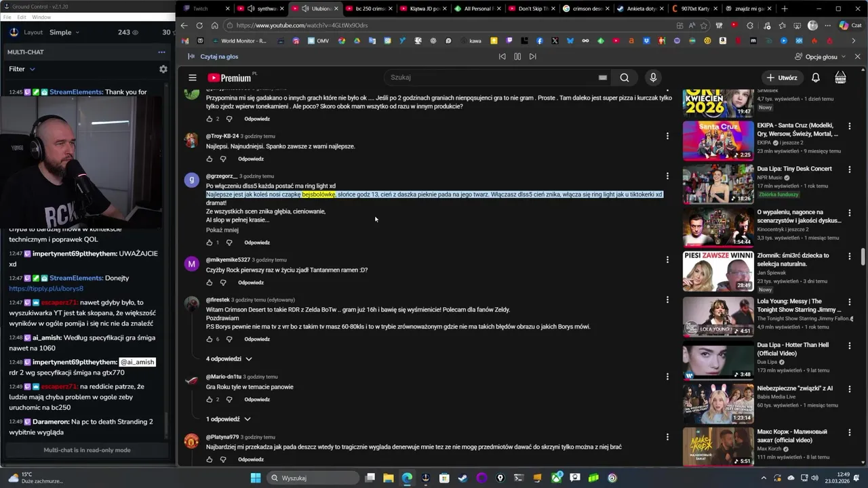
Task: Open Xbox app from taskbar
Action: click(x=557, y=478)
